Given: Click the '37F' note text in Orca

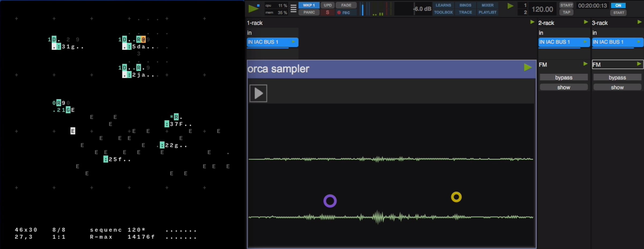Looking at the screenshot, I should (176, 124).
